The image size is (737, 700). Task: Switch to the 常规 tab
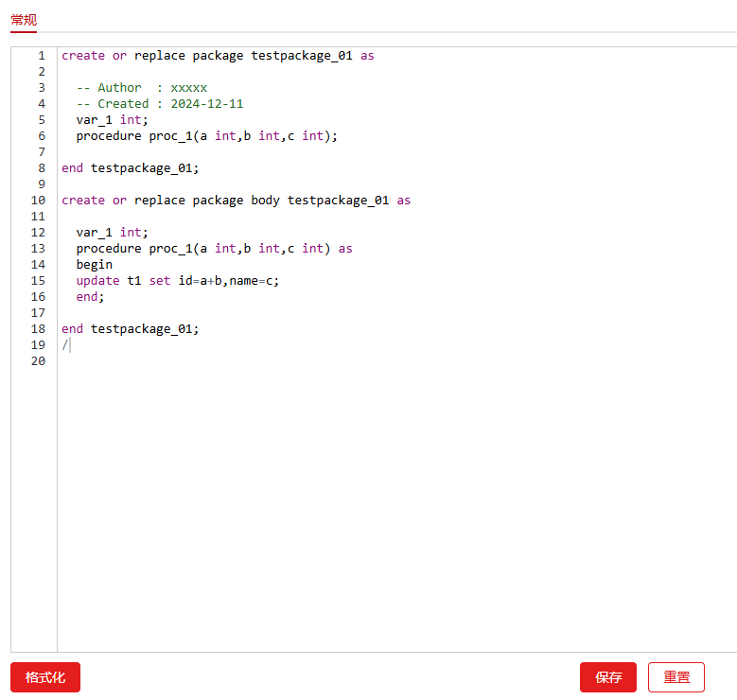pos(24,20)
